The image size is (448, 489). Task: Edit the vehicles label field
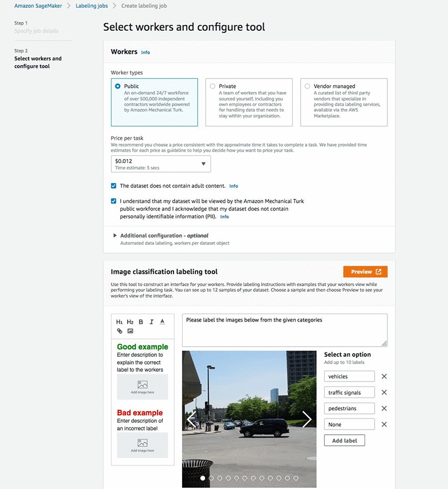pyautogui.click(x=349, y=376)
